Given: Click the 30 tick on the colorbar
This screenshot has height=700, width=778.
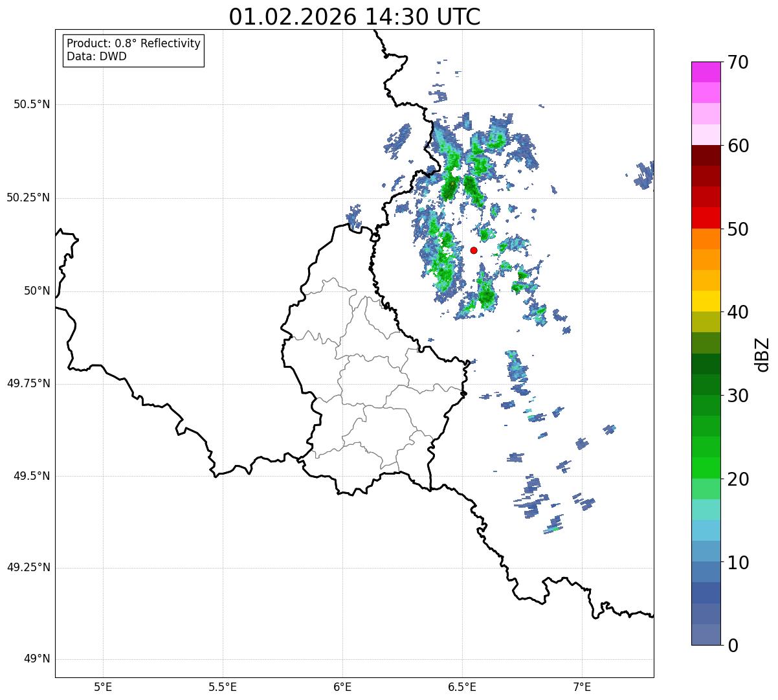Looking at the screenshot, I should 738,396.
